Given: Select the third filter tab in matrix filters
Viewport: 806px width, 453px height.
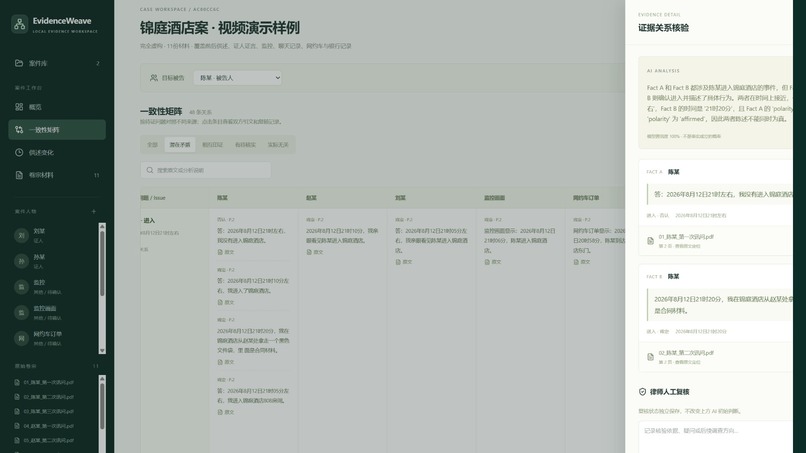Looking at the screenshot, I should click(212, 144).
